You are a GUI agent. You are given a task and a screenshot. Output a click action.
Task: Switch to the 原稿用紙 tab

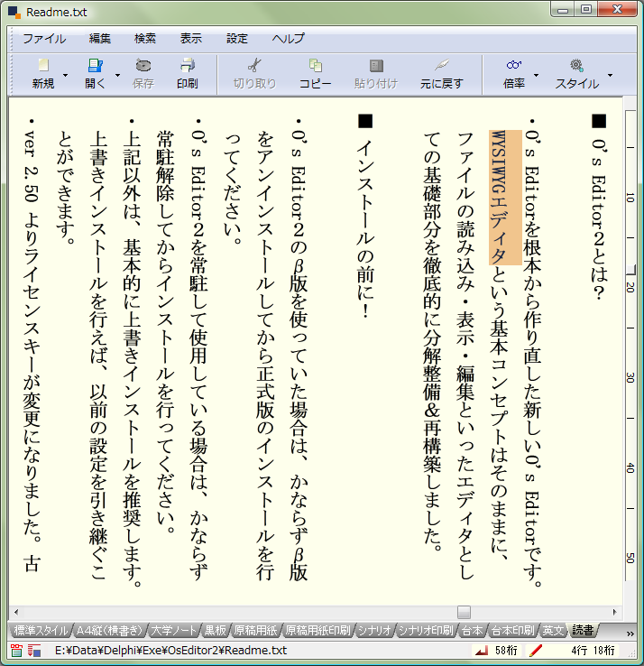click(x=255, y=631)
